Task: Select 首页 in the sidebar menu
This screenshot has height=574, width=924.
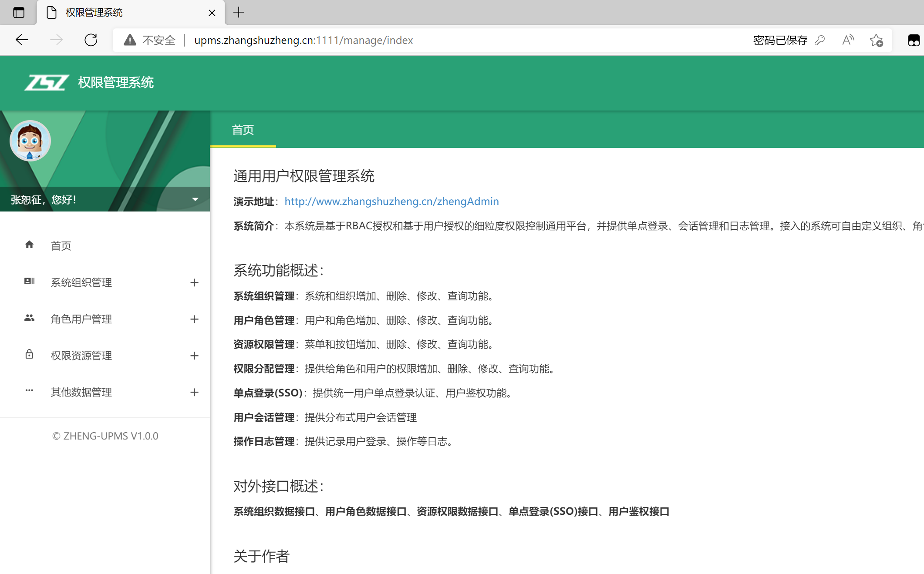Action: 61,245
